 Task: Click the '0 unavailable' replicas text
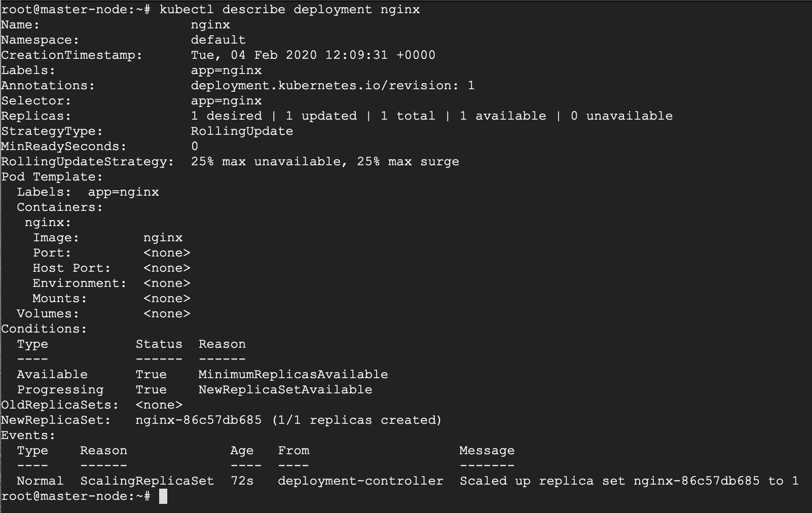(621, 116)
